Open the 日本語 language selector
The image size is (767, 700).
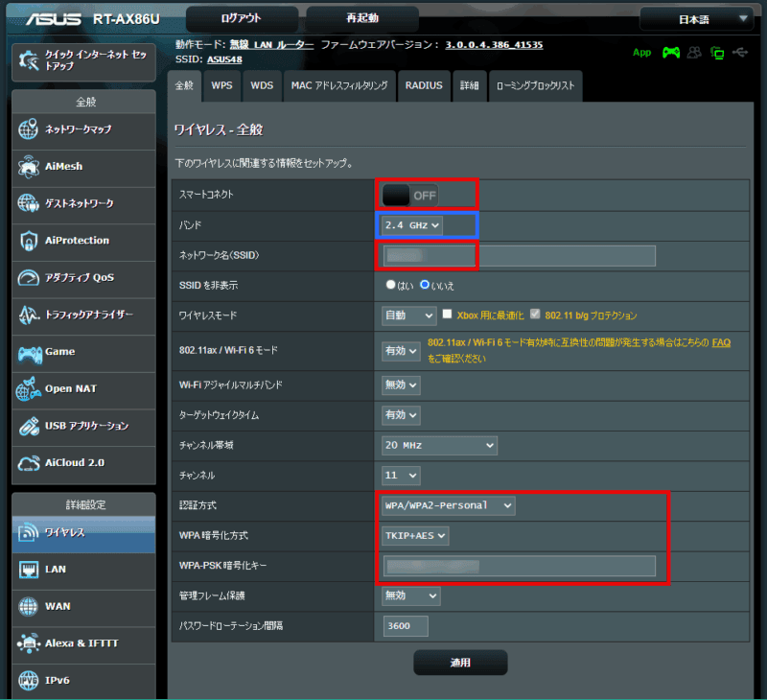[696, 19]
